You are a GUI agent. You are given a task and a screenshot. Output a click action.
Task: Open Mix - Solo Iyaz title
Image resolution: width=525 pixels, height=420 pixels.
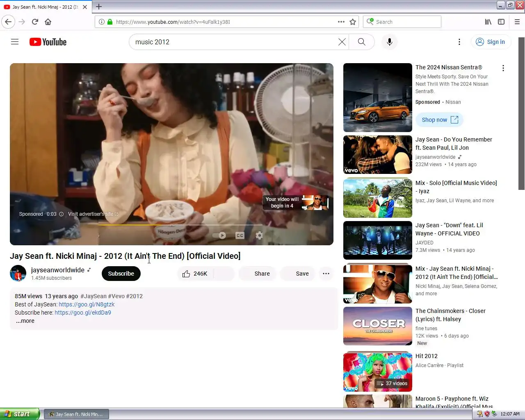tap(456, 187)
